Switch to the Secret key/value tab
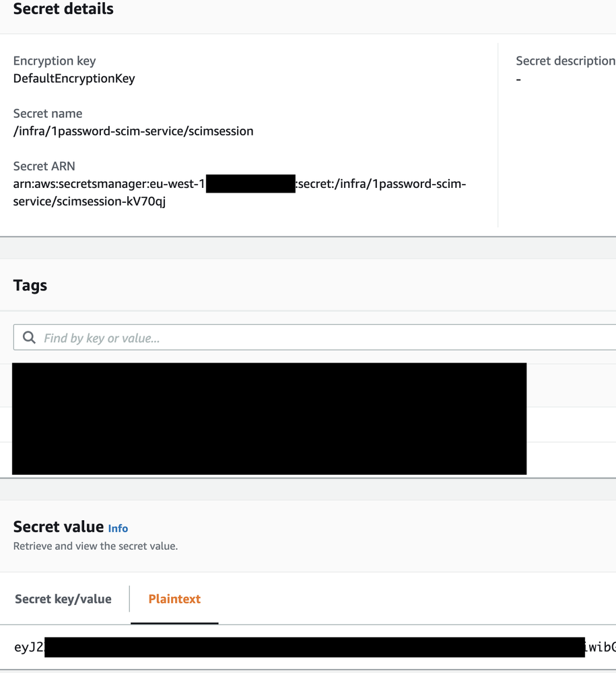 coord(63,599)
